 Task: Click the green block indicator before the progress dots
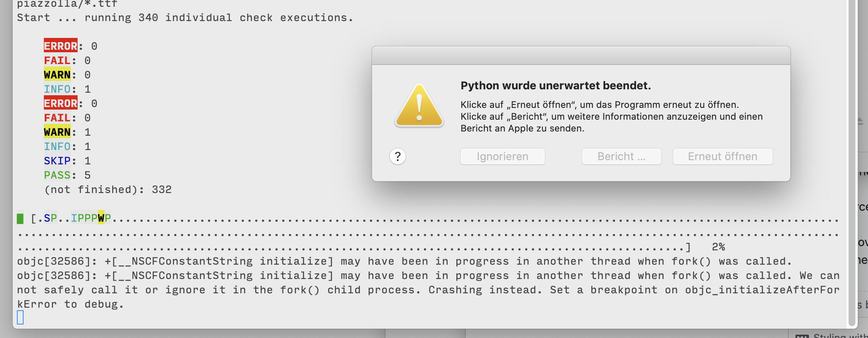pos(20,218)
